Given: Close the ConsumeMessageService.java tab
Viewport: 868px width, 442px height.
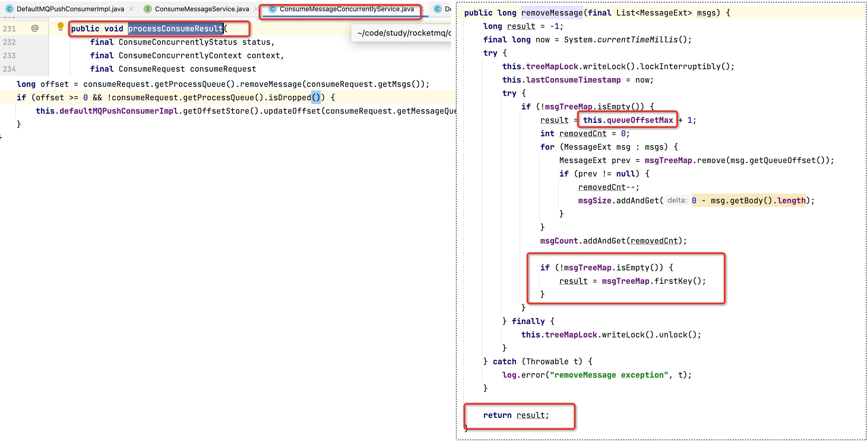Looking at the screenshot, I should coord(256,9).
